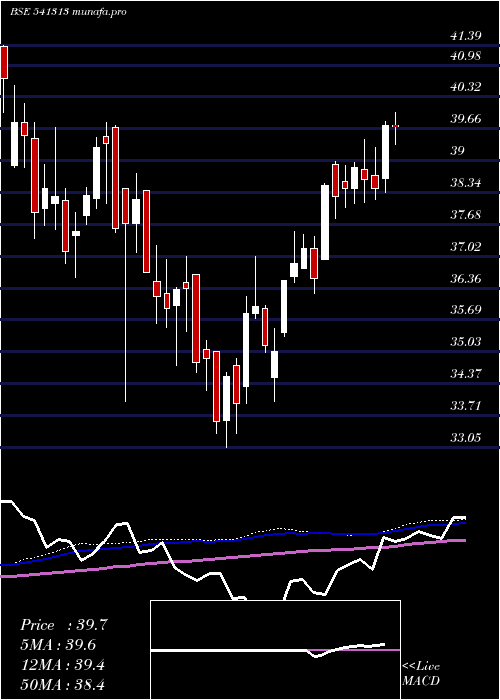Click the 40.98 price axis label
500x700 pixels.
coord(466,56)
